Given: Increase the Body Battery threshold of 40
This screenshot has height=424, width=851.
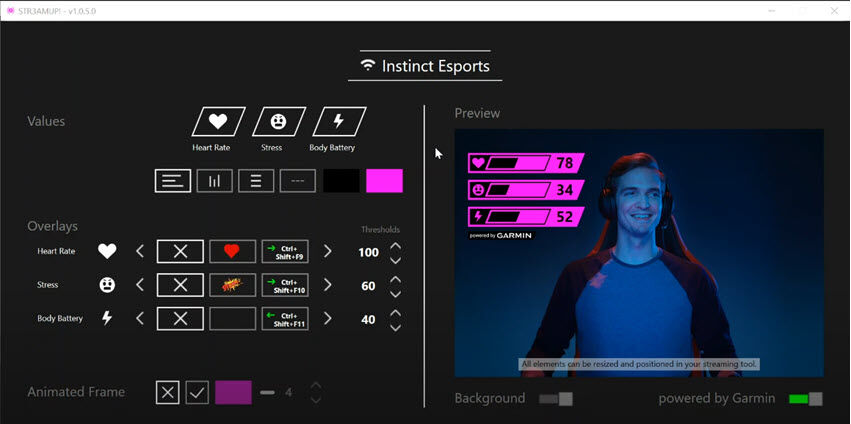Looking at the screenshot, I should 396,313.
